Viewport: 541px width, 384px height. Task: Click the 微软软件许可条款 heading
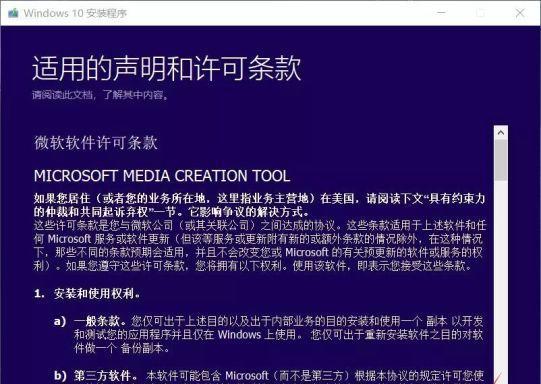(x=96, y=143)
